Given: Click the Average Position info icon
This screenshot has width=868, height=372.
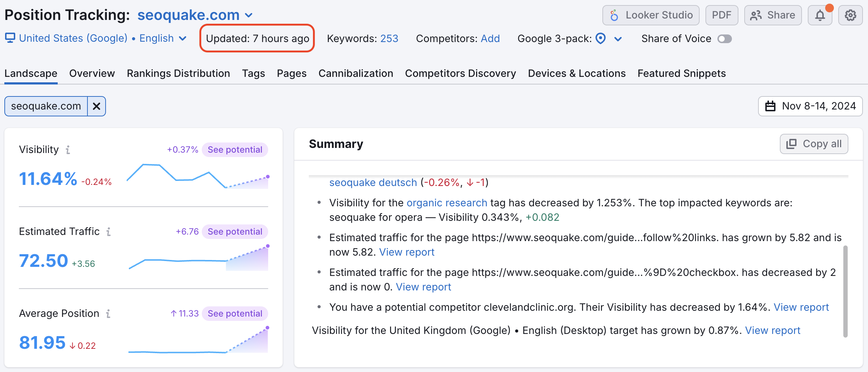Looking at the screenshot, I should (108, 314).
